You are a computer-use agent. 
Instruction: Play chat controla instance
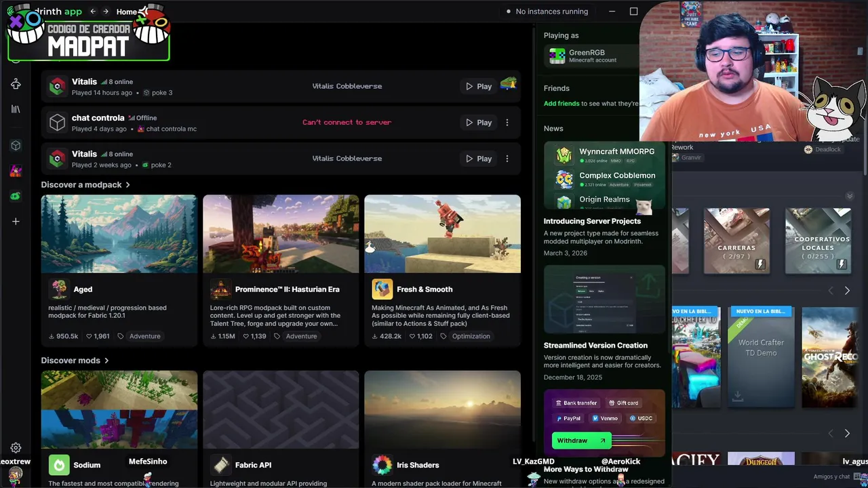coord(478,123)
